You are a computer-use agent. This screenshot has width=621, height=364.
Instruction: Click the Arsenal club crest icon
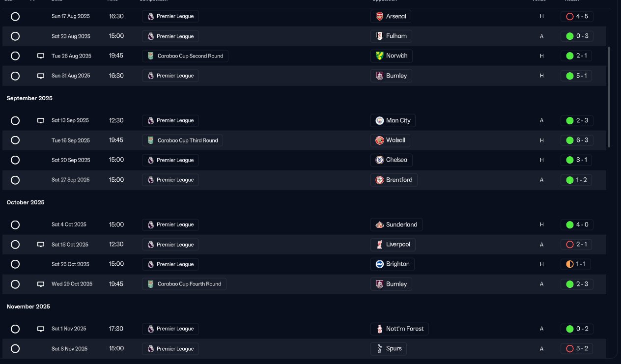379,16
